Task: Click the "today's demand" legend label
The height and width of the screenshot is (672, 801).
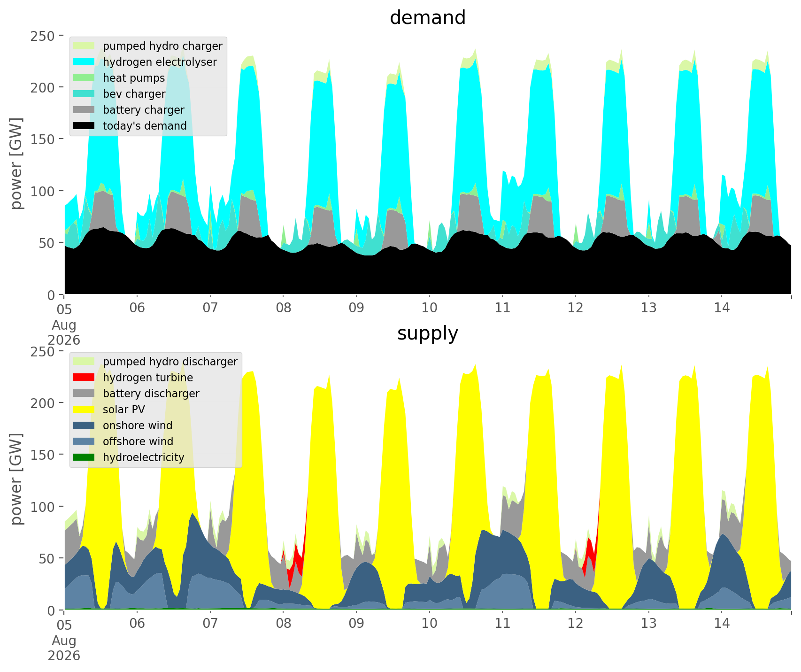Action: point(145,126)
